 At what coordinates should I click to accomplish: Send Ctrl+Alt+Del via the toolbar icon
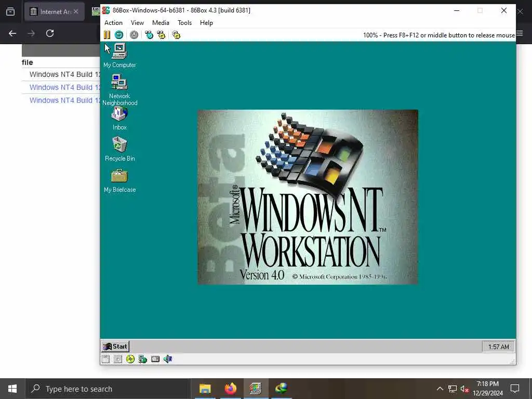pyautogui.click(x=149, y=35)
